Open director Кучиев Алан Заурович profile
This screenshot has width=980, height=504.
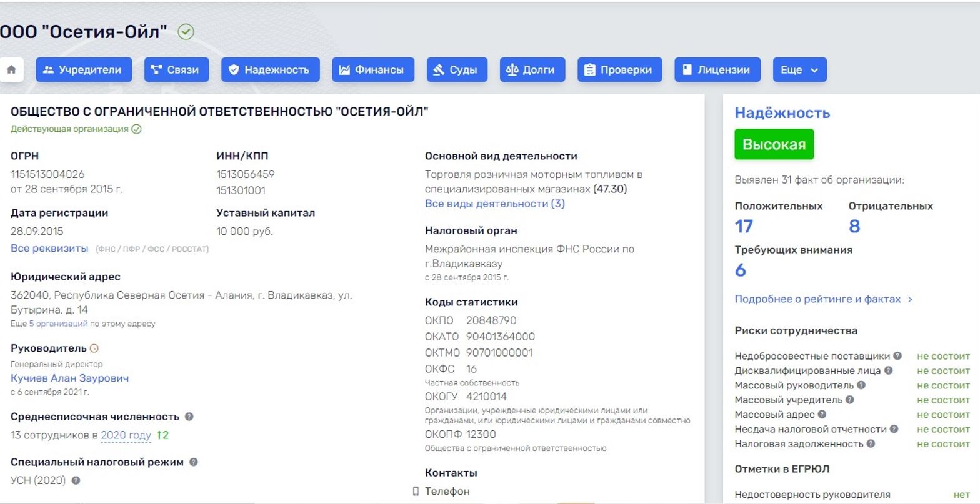tap(70, 378)
